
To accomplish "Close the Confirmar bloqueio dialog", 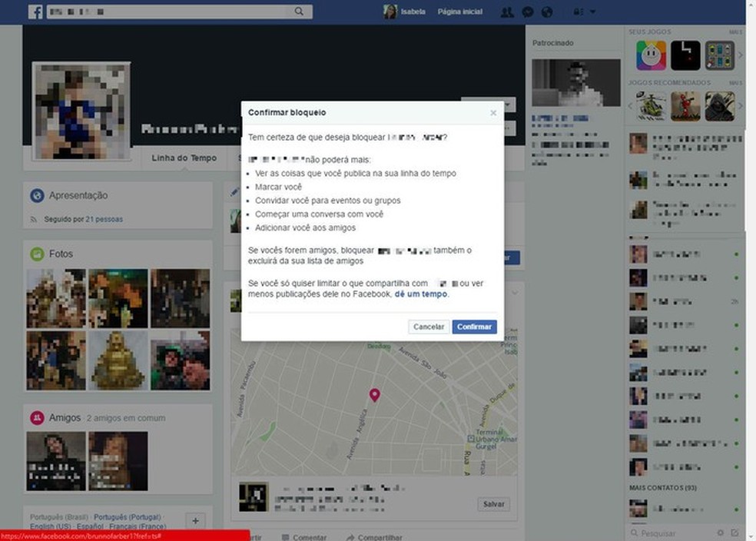I will click(x=493, y=113).
